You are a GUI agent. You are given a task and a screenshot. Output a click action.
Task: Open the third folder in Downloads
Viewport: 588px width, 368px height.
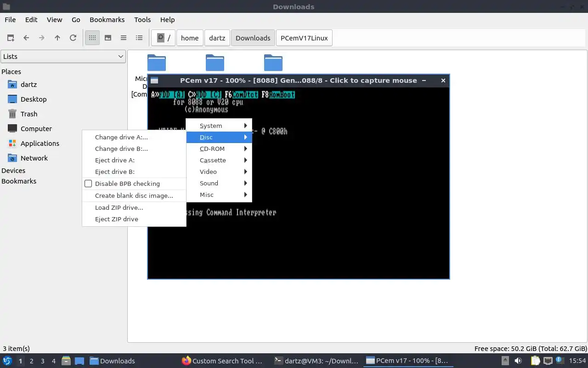273,63
